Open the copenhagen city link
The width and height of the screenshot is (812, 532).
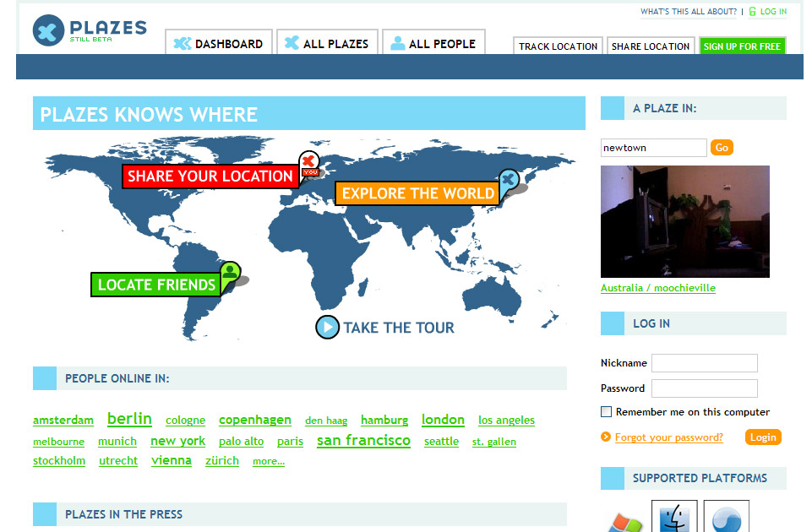pyautogui.click(x=255, y=420)
